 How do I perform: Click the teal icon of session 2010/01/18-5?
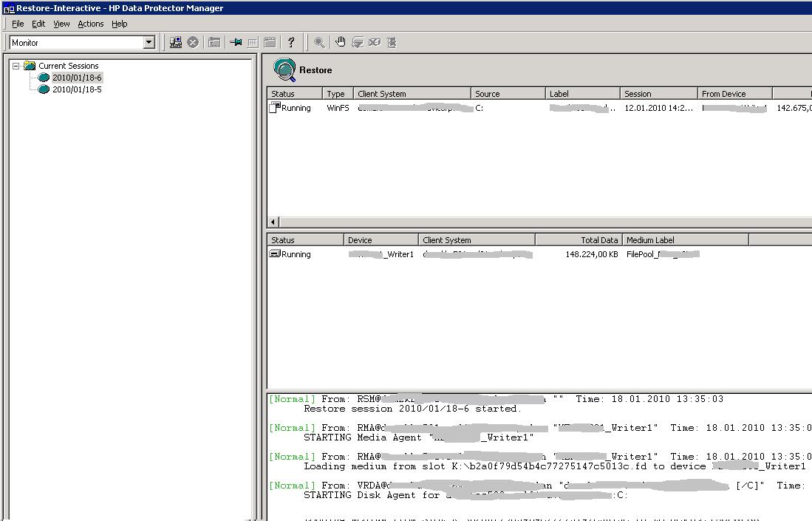coord(44,89)
